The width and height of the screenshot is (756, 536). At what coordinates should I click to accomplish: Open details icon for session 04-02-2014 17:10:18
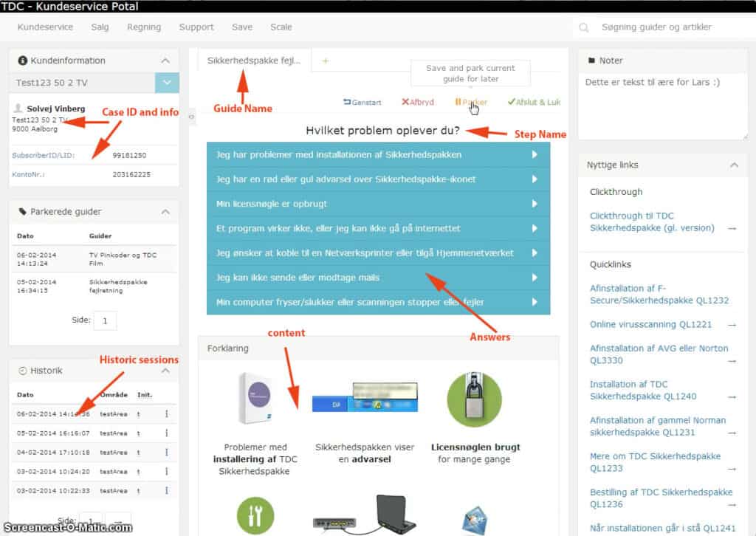[x=167, y=452]
